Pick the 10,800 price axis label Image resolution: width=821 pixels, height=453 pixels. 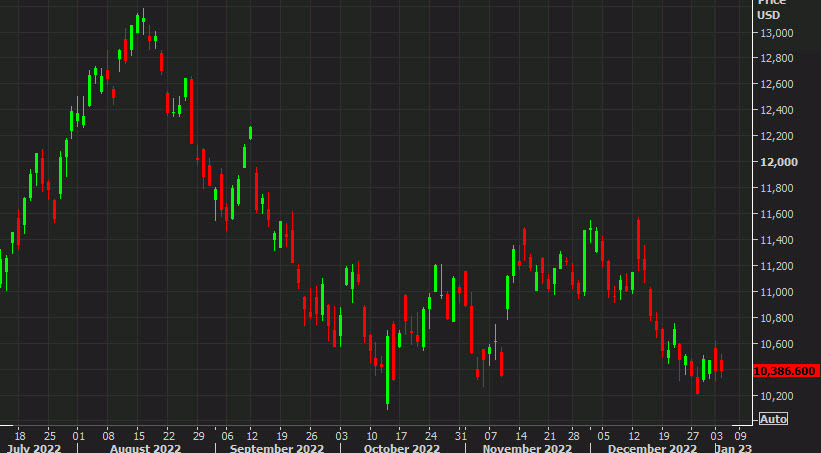tap(776, 318)
